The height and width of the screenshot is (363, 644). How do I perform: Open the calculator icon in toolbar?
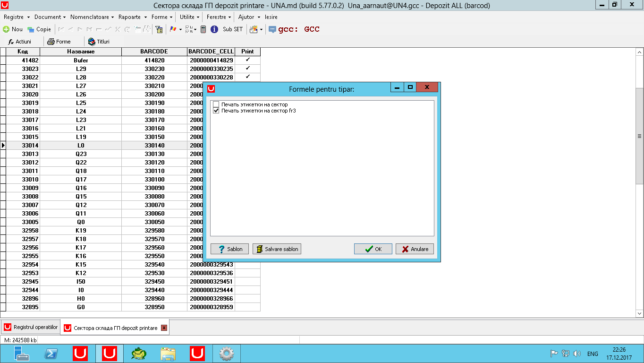[x=203, y=29]
